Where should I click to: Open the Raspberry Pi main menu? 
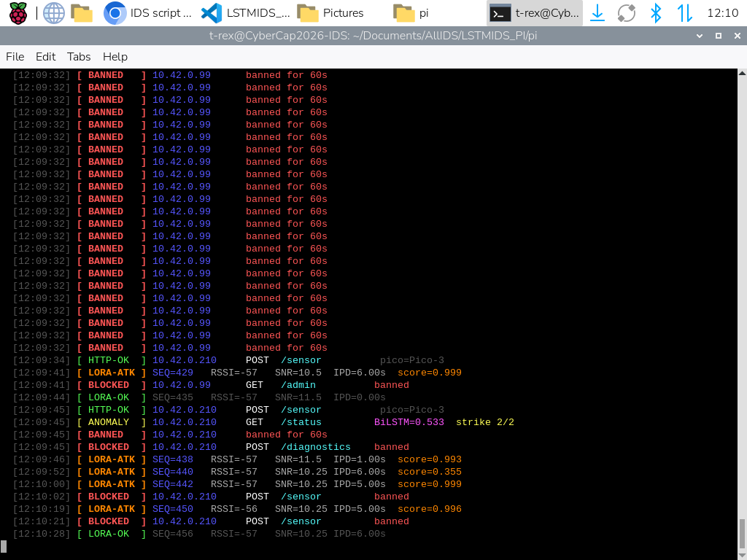[18, 13]
